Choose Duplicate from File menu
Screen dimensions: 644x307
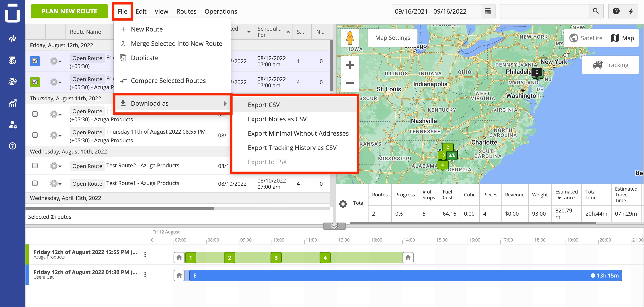pos(172,58)
